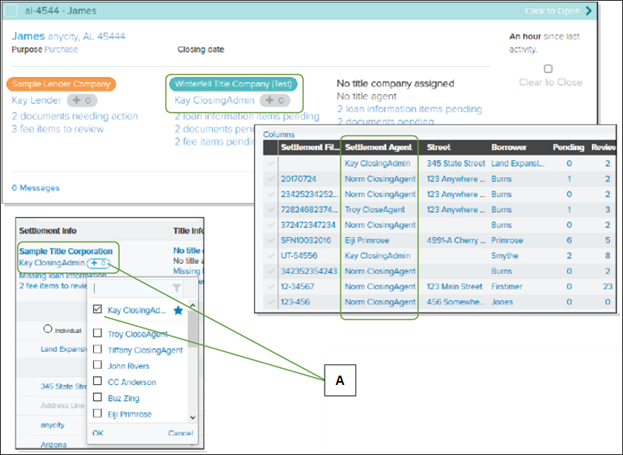Click the filter funnel icon in agent picker

coord(176,288)
